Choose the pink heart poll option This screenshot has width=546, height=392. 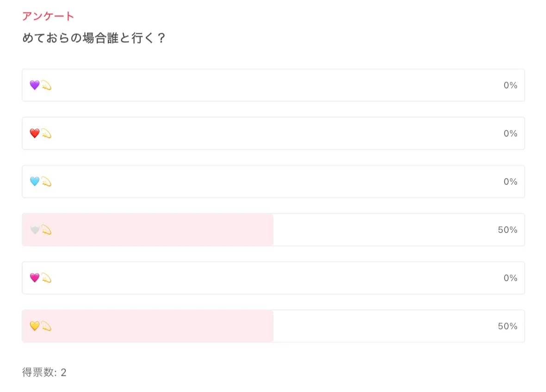pos(273,278)
